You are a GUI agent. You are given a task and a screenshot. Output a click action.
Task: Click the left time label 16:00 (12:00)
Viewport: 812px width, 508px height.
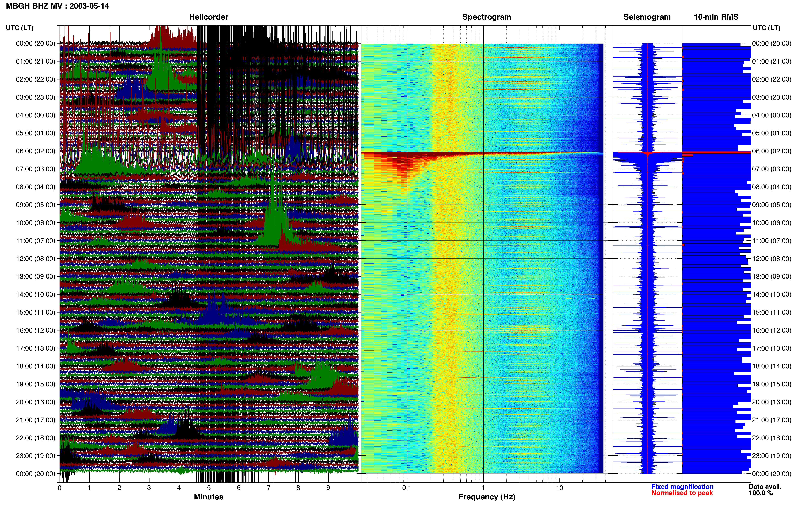click(x=36, y=330)
